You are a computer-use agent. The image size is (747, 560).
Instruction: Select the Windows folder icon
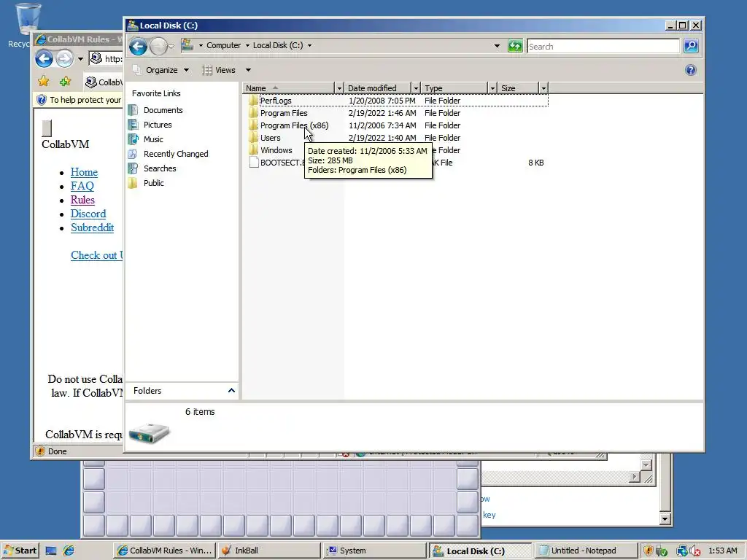pyautogui.click(x=253, y=150)
